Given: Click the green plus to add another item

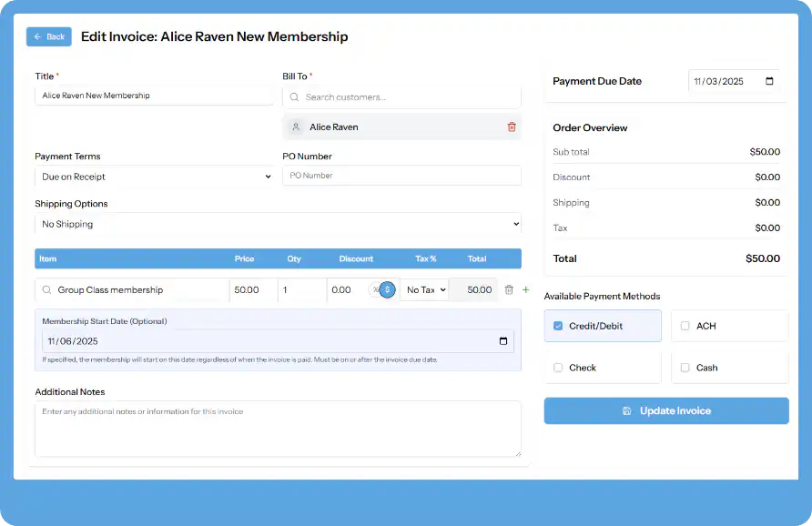Looking at the screenshot, I should click(524, 289).
